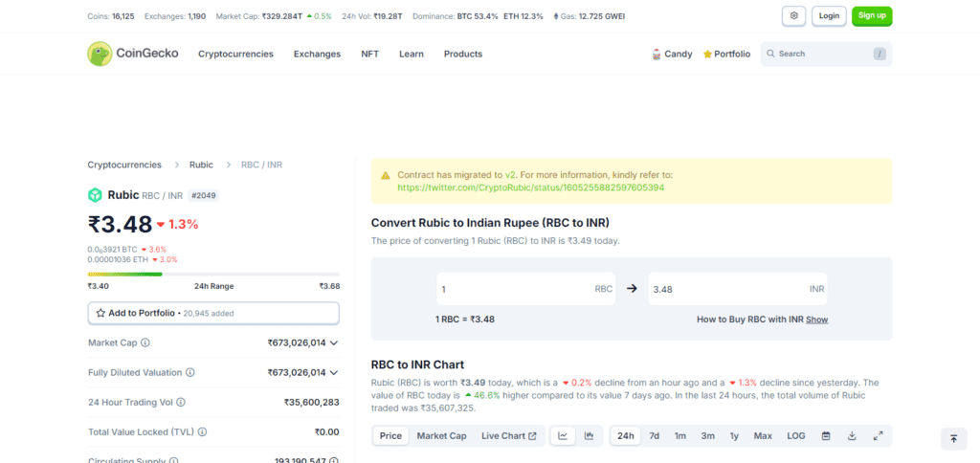
Task: Select the Market Cap chart tab
Action: tap(442, 436)
